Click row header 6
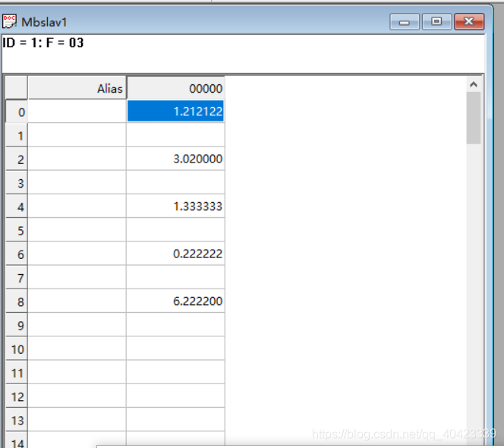This screenshot has height=448, width=504. point(17,254)
